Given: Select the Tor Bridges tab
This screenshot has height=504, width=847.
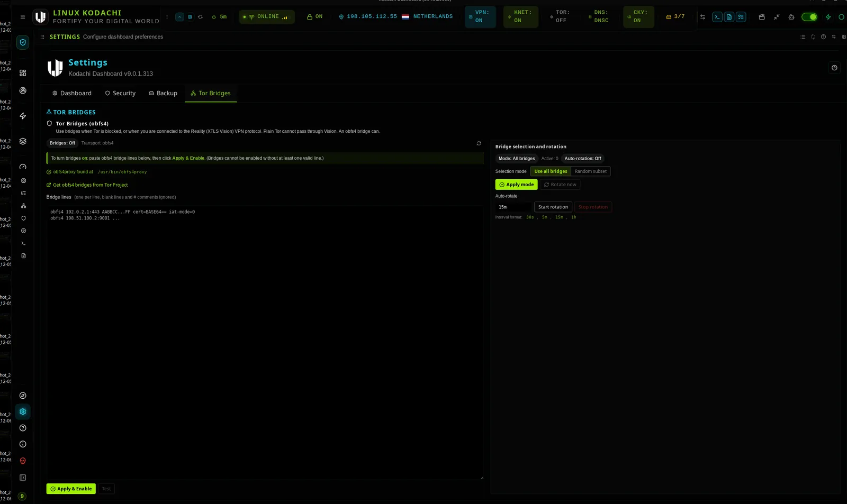Looking at the screenshot, I should pyautogui.click(x=211, y=93).
